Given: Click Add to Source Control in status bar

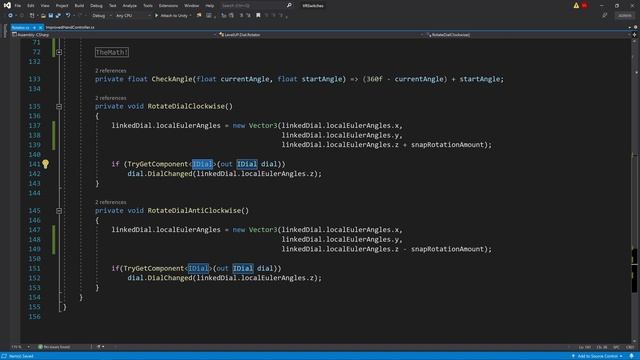Looking at the screenshot, I should tap(598, 356).
